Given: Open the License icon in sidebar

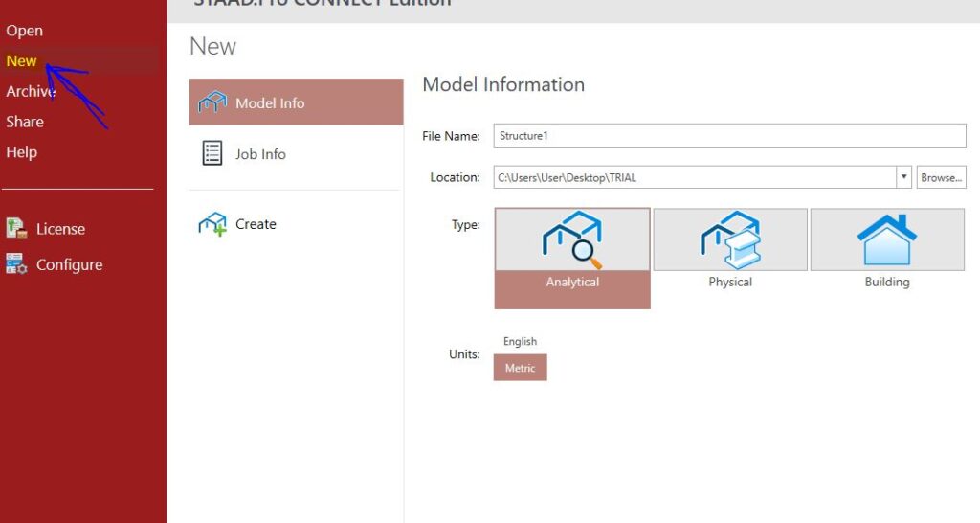Looking at the screenshot, I should coord(17,228).
